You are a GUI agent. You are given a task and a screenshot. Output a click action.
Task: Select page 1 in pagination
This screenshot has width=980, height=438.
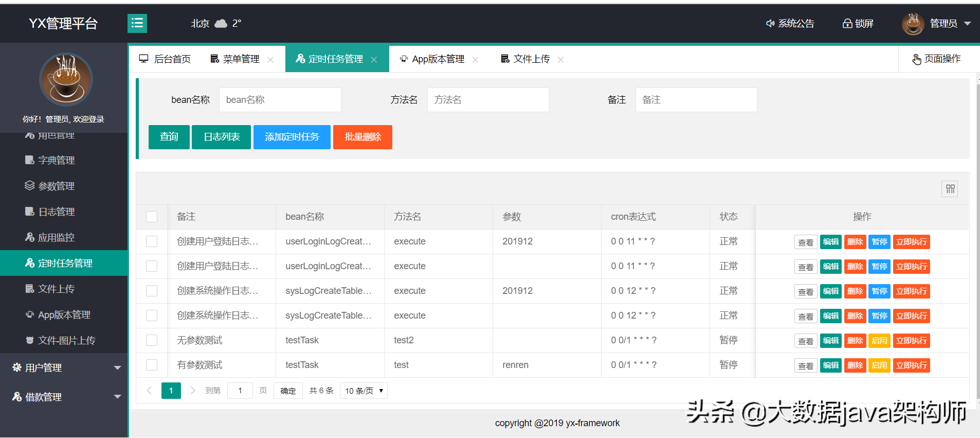171,391
